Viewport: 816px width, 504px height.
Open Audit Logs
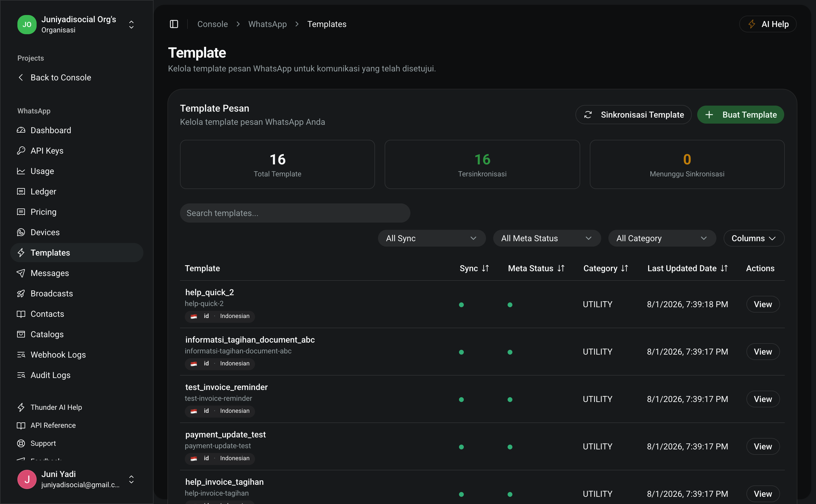coord(77,375)
